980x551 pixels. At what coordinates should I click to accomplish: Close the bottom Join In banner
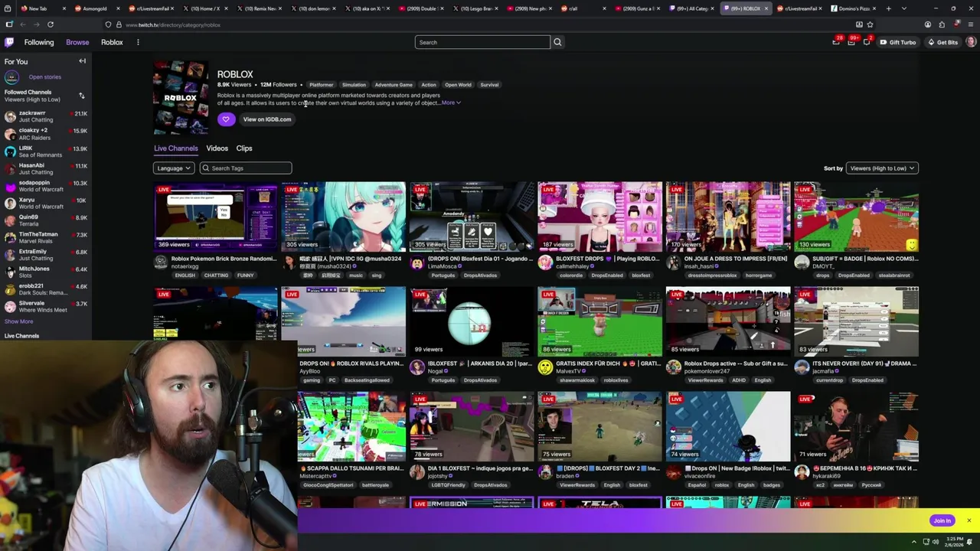click(x=969, y=520)
